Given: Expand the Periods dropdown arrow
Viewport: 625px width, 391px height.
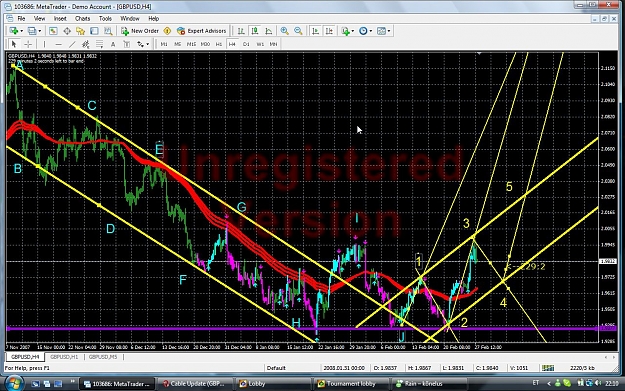Looking at the screenshot, I should (371, 31).
